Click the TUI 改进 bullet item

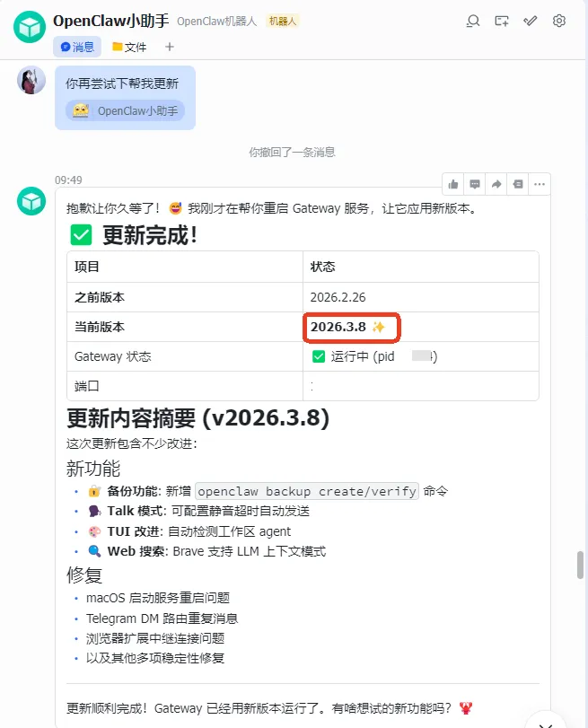(x=189, y=531)
